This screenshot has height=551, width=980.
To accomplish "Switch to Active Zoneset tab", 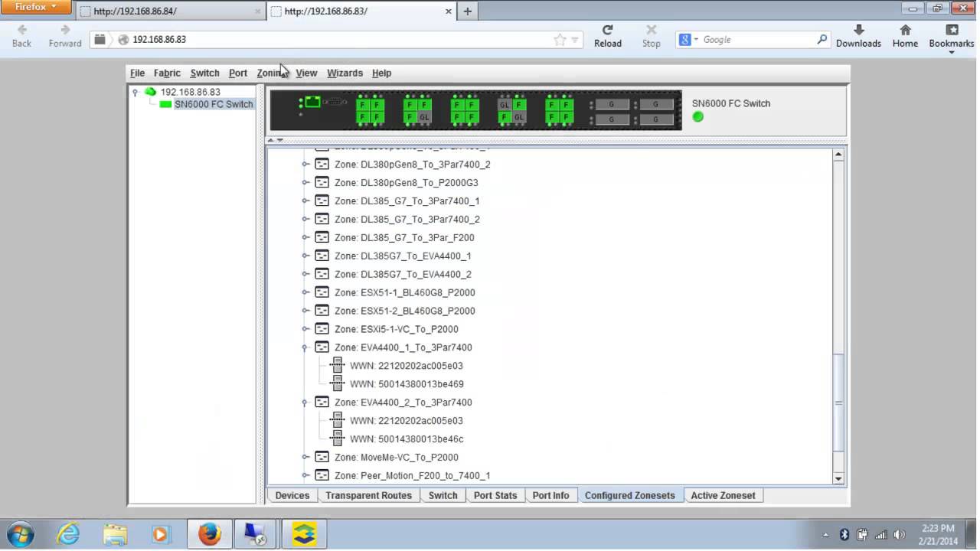I will tap(723, 496).
